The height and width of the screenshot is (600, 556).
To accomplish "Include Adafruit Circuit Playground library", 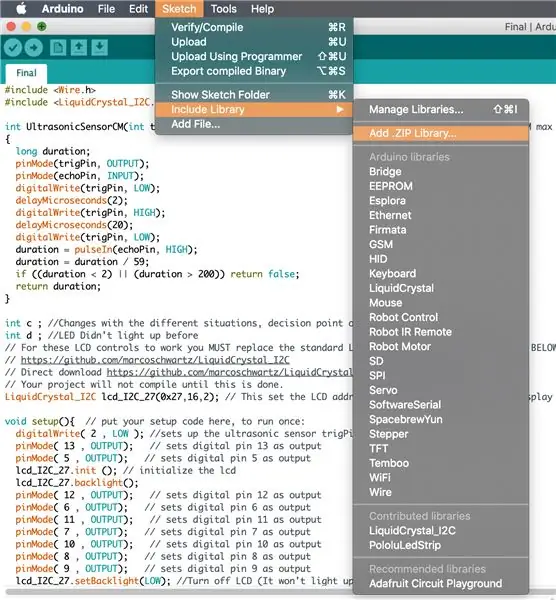I will point(441,584).
